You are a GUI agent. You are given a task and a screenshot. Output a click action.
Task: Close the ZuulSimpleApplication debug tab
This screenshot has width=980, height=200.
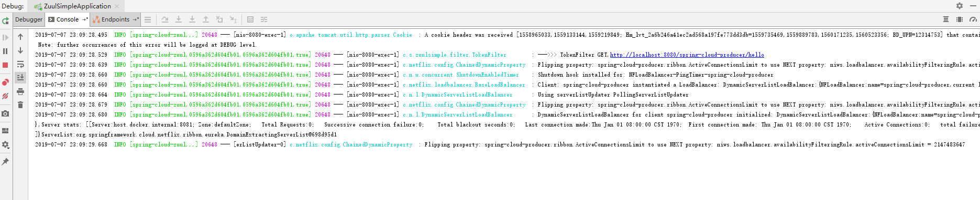tap(117, 6)
